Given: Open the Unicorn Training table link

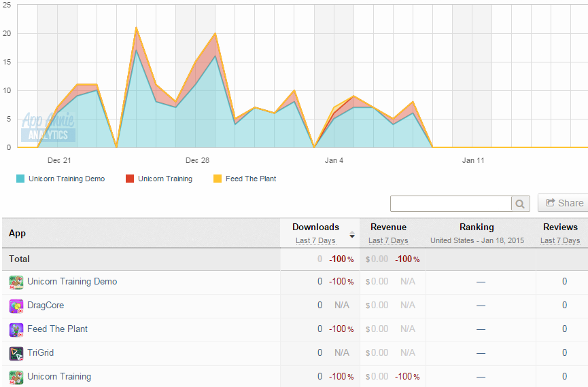Looking at the screenshot, I should pos(59,377).
